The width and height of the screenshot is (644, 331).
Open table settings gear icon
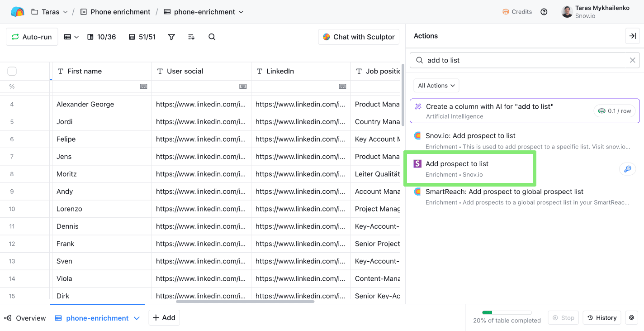(x=632, y=318)
